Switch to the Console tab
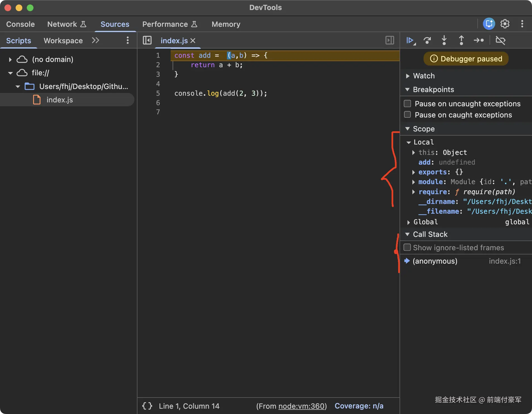This screenshot has height=414, width=532. [20, 24]
